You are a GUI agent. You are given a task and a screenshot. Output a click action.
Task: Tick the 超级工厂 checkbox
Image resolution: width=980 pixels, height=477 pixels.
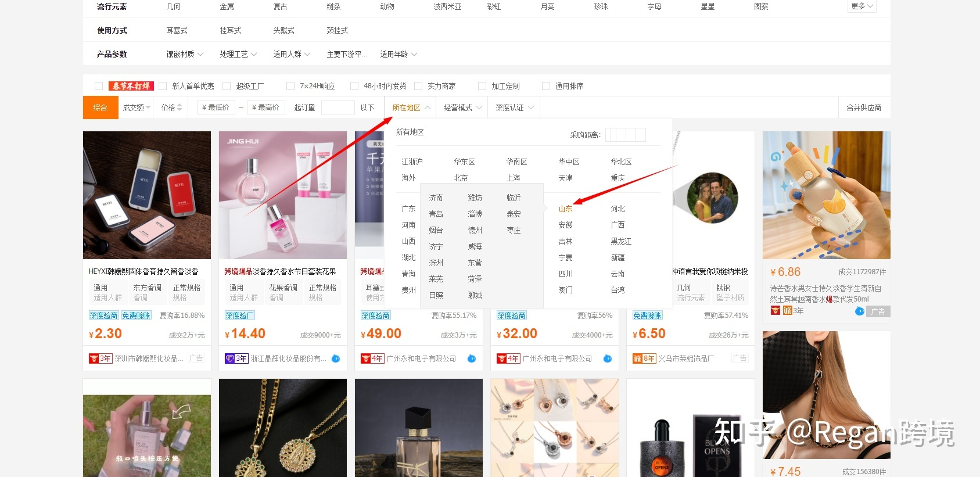[x=227, y=86]
